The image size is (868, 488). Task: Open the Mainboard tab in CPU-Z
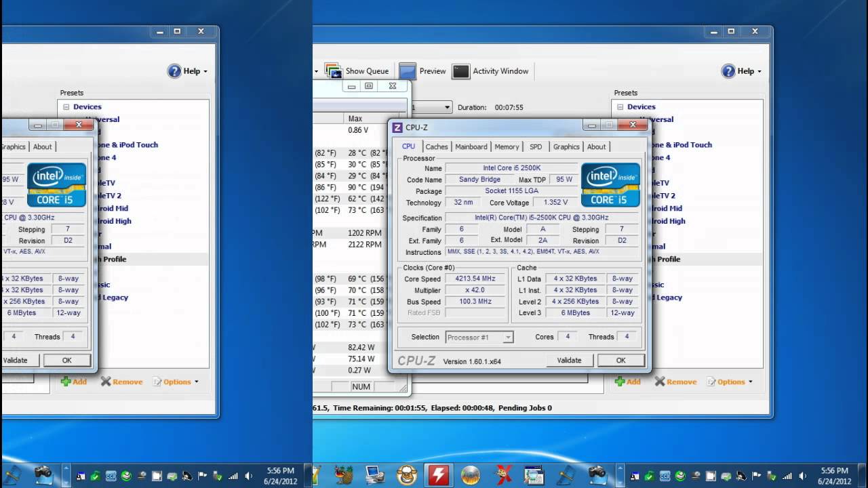pyautogui.click(x=471, y=146)
